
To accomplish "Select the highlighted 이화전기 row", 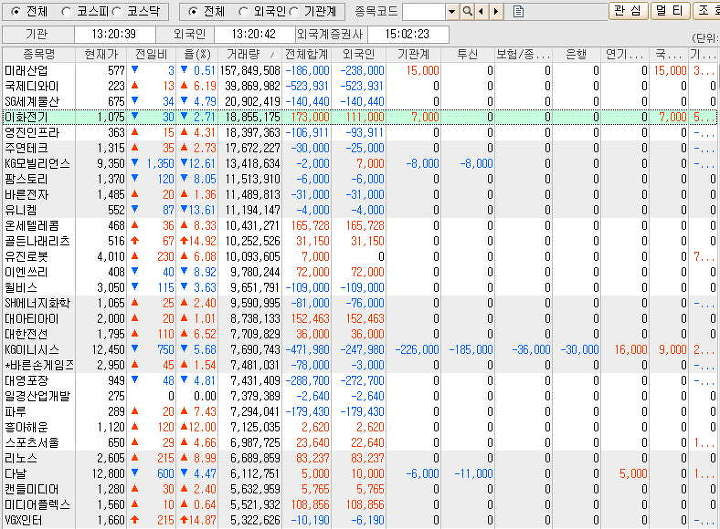I will pyautogui.click(x=360, y=117).
